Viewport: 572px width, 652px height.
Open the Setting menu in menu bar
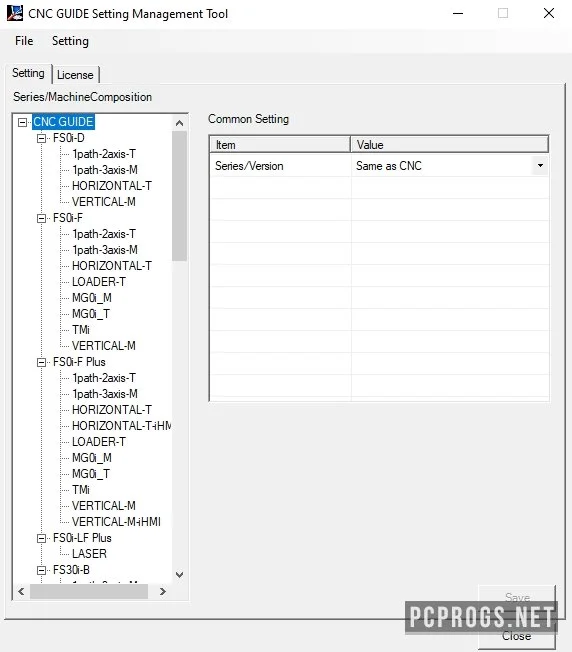tap(70, 41)
